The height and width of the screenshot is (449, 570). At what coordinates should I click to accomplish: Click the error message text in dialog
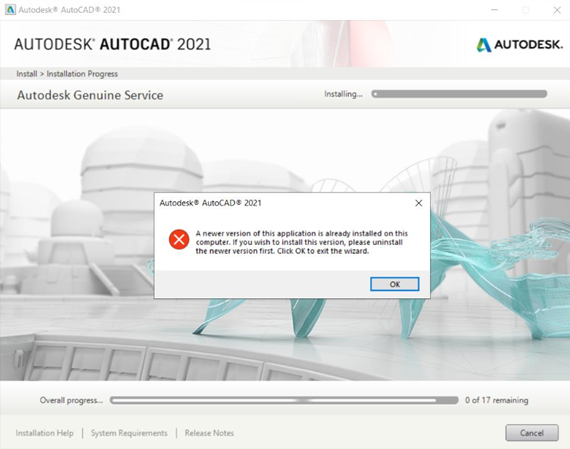pyautogui.click(x=302, y=242)
